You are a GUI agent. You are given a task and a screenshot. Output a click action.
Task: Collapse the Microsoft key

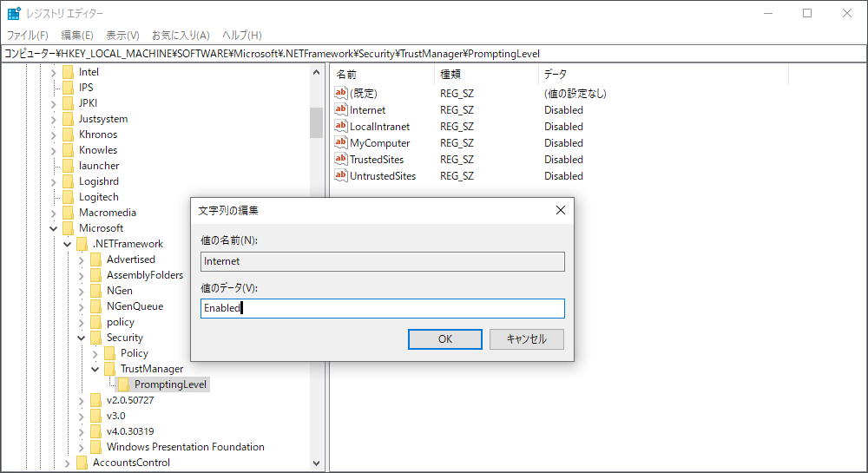tap(53, 228)
